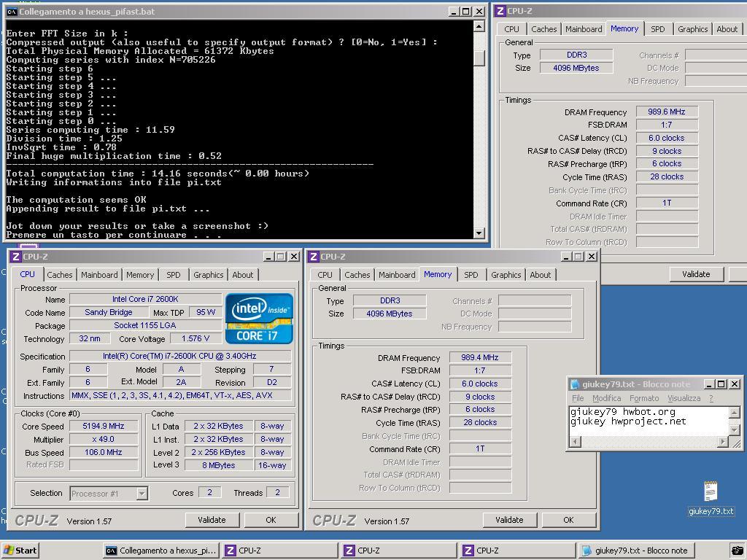
Task: Click the system tray icon at far right of taskbar
Action: click(738, 551)
